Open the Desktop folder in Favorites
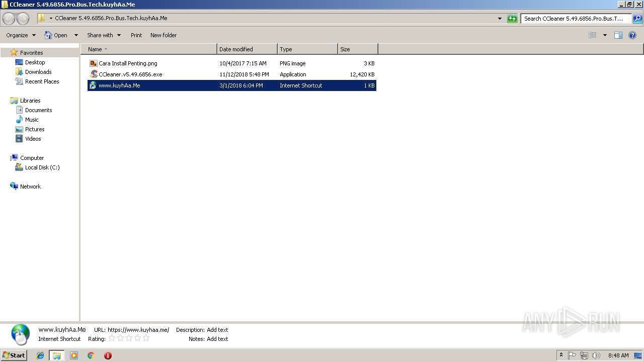Image resolution: width=644 pixels, height=362 pixels. coord(35,62)
